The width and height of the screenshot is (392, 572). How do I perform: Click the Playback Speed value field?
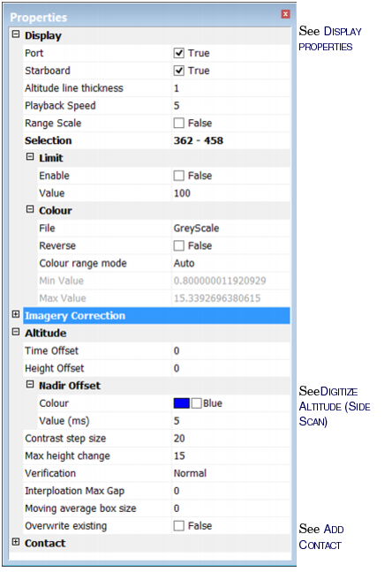pyautogui.click(x=230, y=106)
